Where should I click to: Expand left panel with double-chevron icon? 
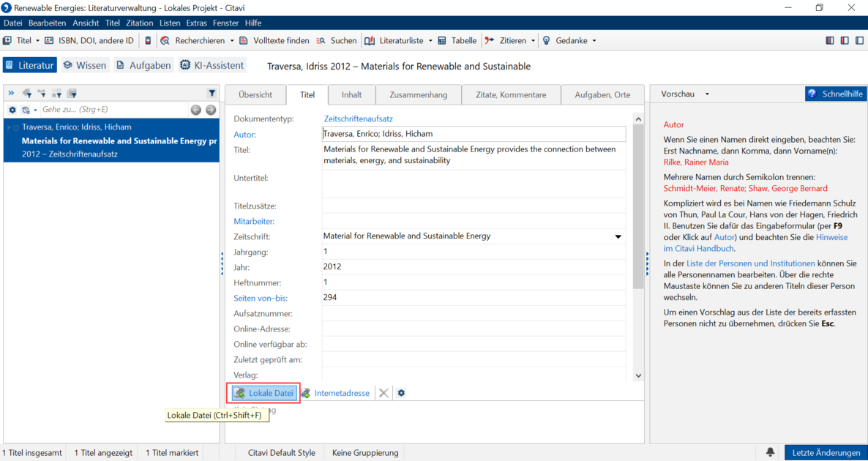pos(11,93)
